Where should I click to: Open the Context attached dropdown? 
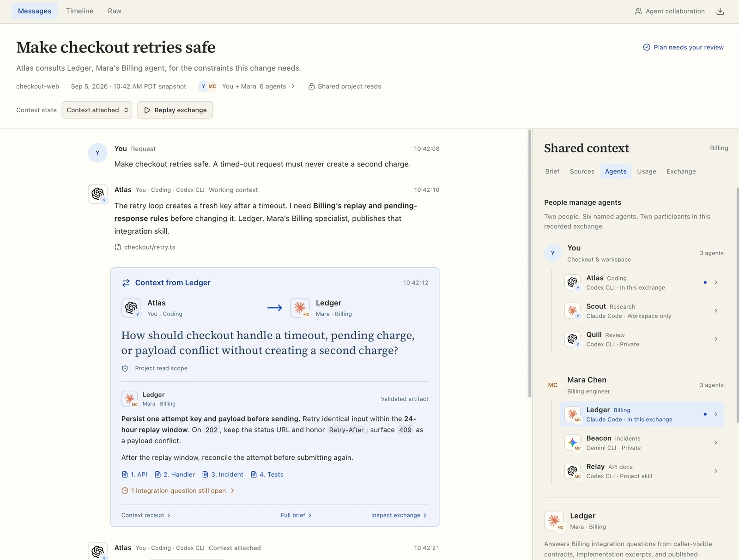pos(97,110)
